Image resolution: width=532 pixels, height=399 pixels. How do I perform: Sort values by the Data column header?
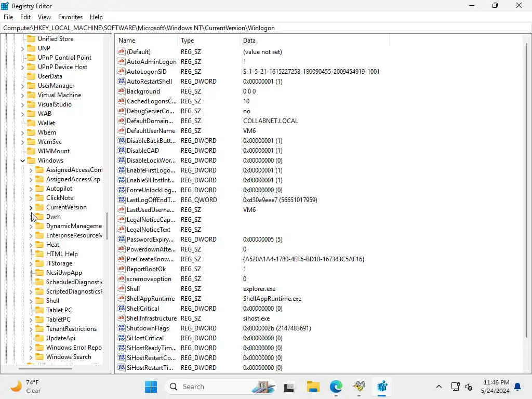[314, 41]
